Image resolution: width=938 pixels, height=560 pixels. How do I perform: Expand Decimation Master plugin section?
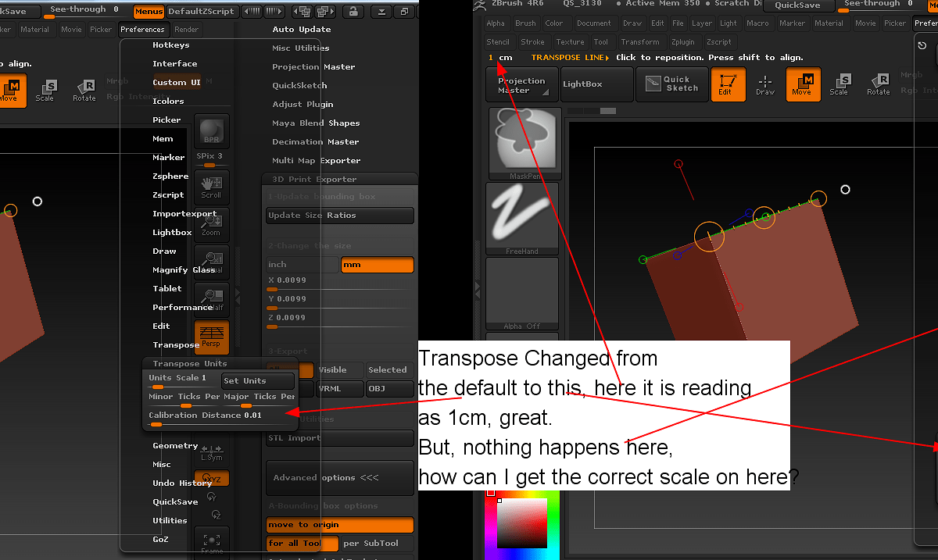315,142
